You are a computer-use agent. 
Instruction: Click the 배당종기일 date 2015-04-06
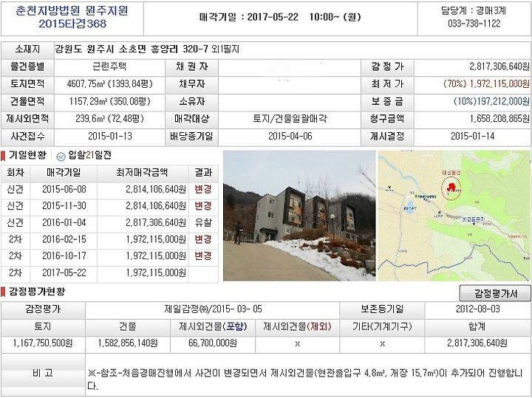(290, 137)
